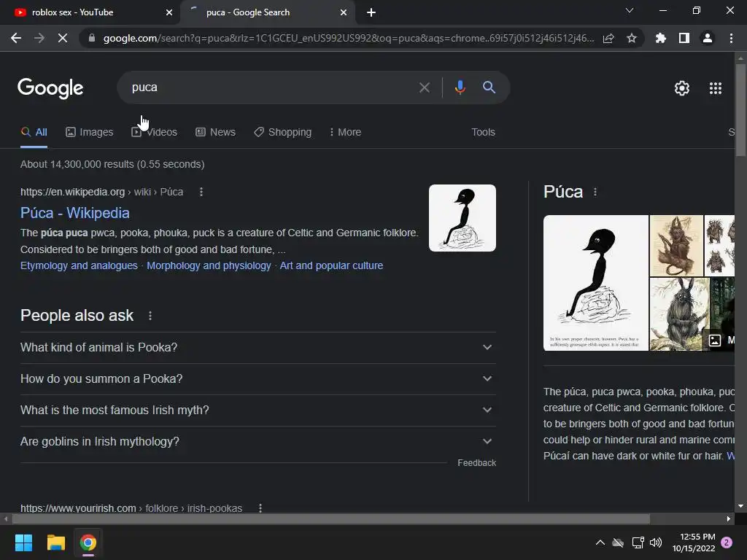
Task: Open People also ask options menu
Action: point(150,316)
